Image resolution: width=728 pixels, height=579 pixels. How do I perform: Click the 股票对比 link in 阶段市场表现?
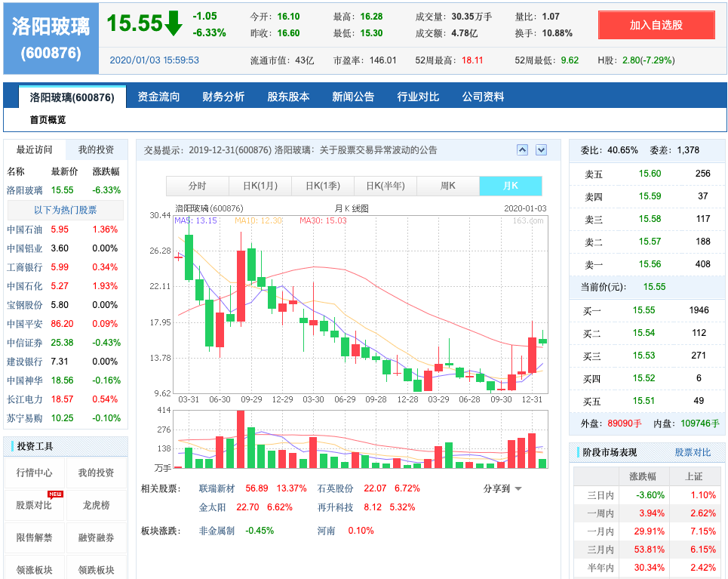pos(693,452)
